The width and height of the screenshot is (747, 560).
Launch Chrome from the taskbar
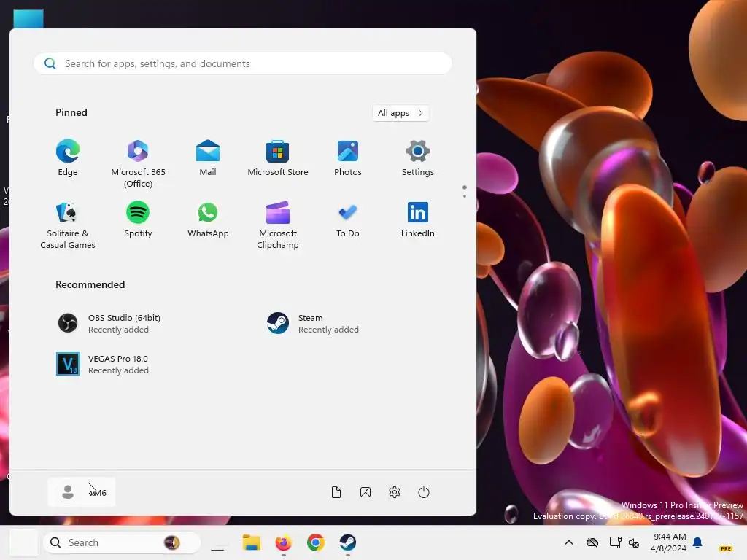click(315, 542)
